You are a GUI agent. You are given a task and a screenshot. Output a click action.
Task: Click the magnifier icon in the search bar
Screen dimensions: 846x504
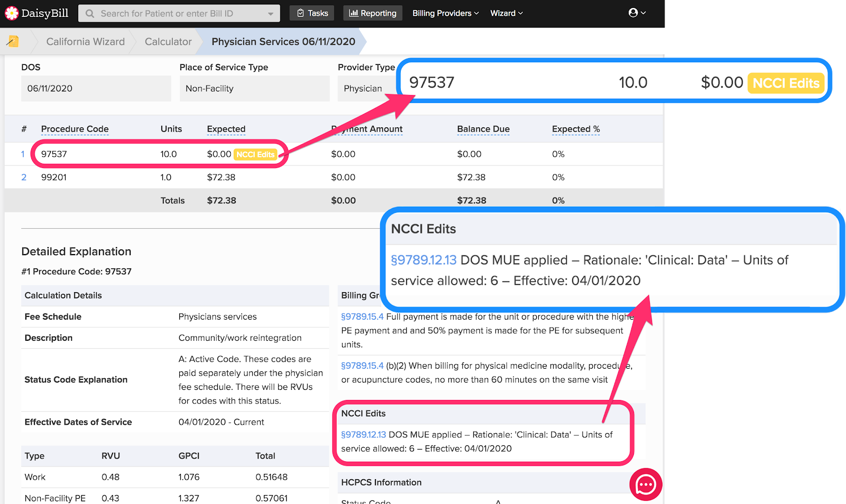pyautogui.click(x=90, y=13)
